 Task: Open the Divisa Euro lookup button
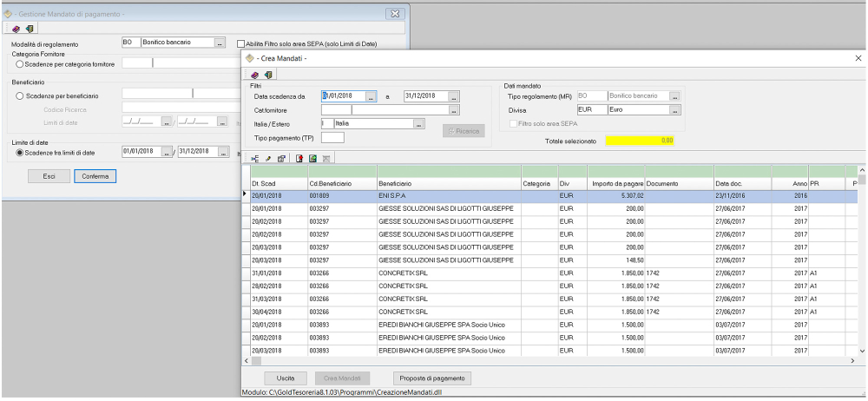tap(674, 110)
